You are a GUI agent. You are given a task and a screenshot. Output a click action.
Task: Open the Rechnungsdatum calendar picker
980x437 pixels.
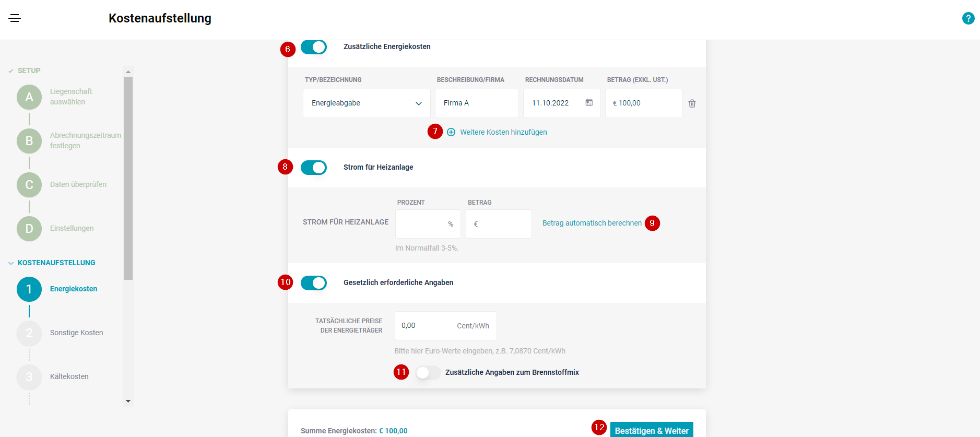(589, 103)
